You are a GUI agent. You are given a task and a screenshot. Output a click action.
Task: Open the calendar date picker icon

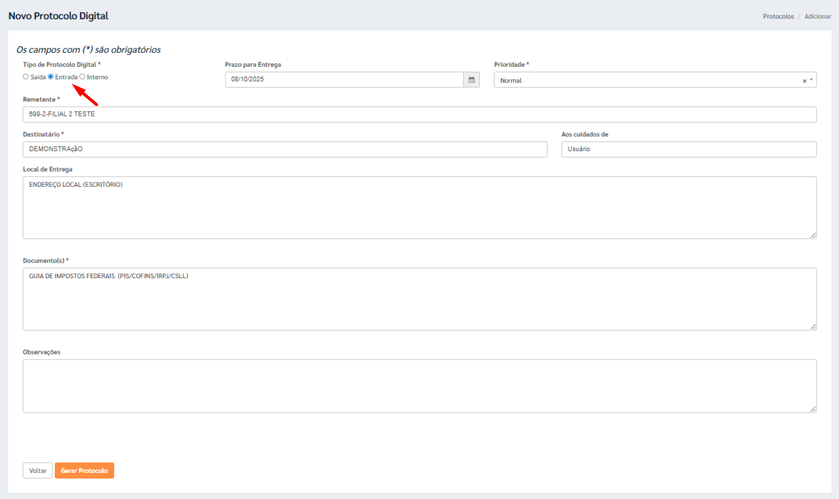[x=471, y=80]
